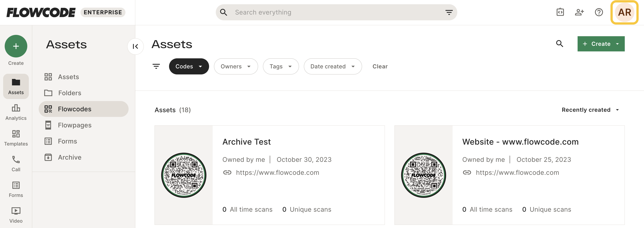Click the search magnifier in the top bar
Image resolution: width=644 pixels, height=228 pixels.
(224, 12)
